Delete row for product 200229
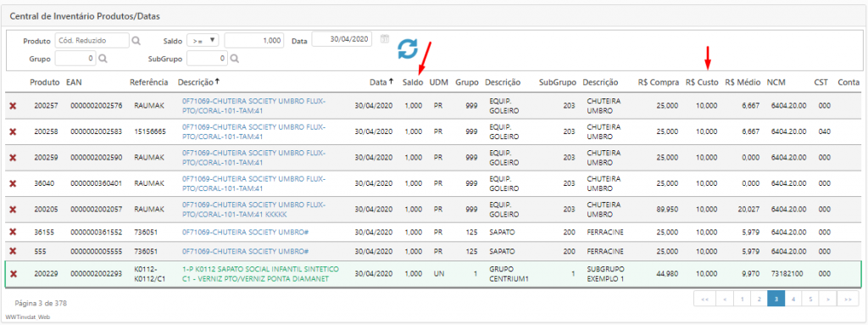Viewport: 868px width, 325px height. [13, 274]
